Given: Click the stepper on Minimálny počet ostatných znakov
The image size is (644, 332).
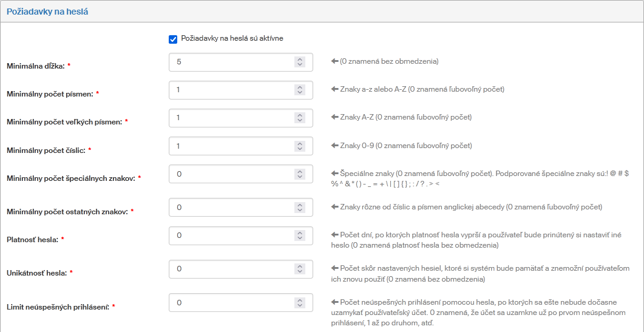Looking at the screenshot, I should tap(299, 208).
